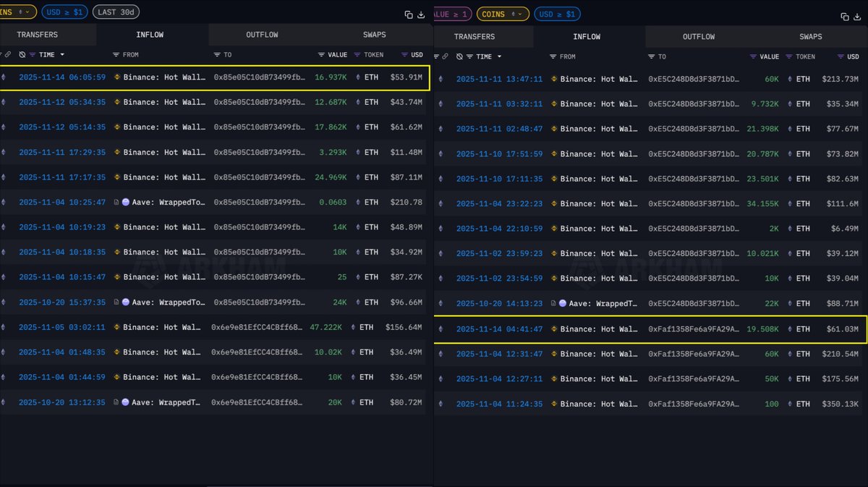
Task: Click the copy icon in the right panel
Action: point(845,17)
